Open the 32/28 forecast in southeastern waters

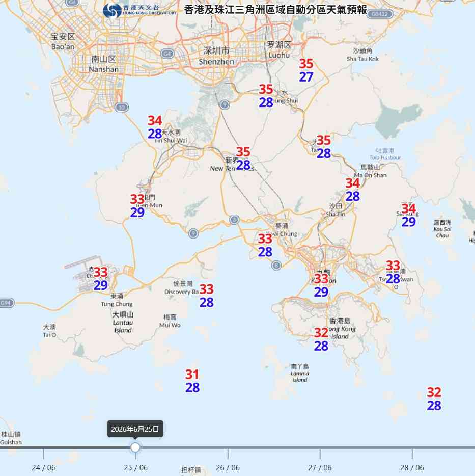[434, 399]
